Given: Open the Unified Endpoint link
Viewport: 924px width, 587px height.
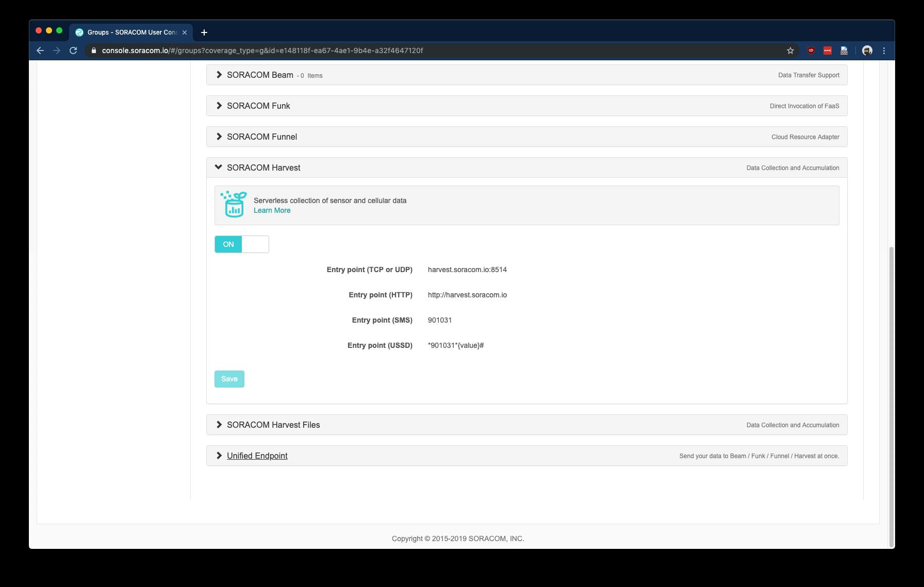Looking at the screenshot, I should pyautogui.click(x=257, y=456).
